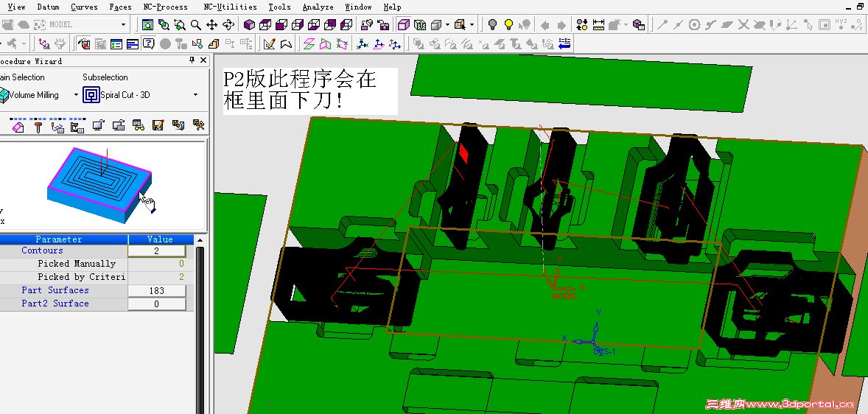Click the camera snapshot icon
This screenshot has width=868, height=414.
click(x=383, y=25)
